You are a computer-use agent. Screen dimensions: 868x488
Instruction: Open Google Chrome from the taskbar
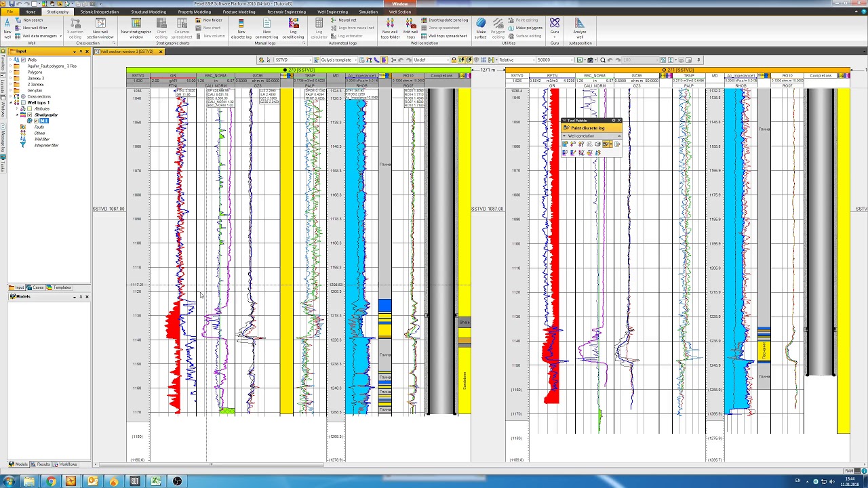[50, 481]
